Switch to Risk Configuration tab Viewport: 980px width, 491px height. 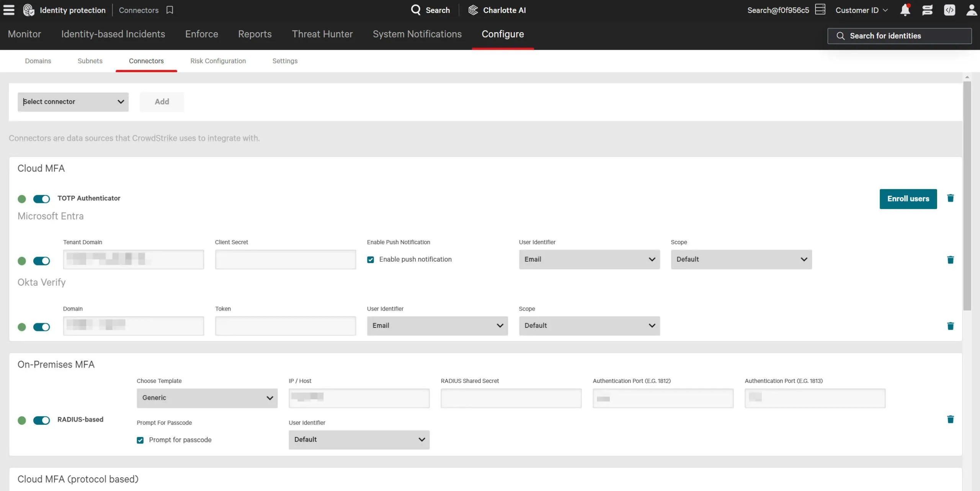[218, 61]
